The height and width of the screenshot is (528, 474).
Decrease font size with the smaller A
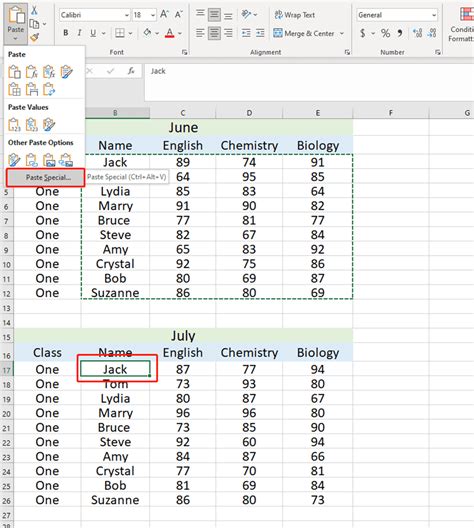178,14
